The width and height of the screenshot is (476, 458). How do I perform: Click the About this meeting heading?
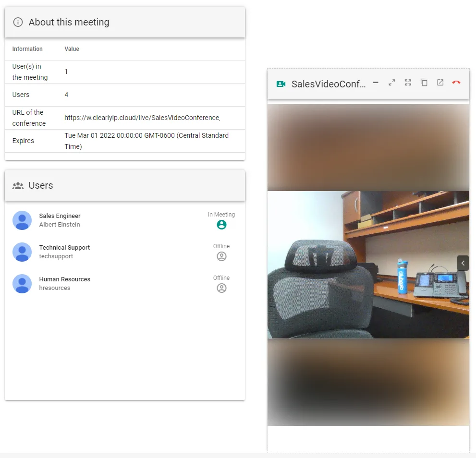coord(69,22)
